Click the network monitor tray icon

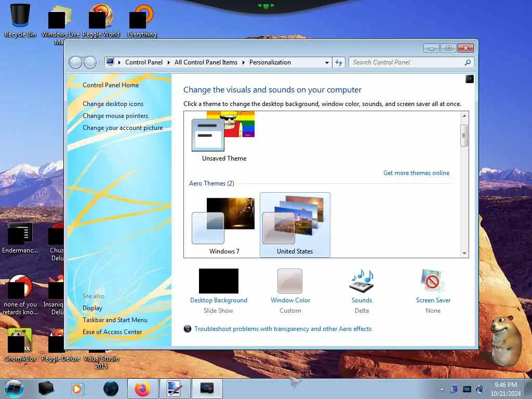(467, 389)
